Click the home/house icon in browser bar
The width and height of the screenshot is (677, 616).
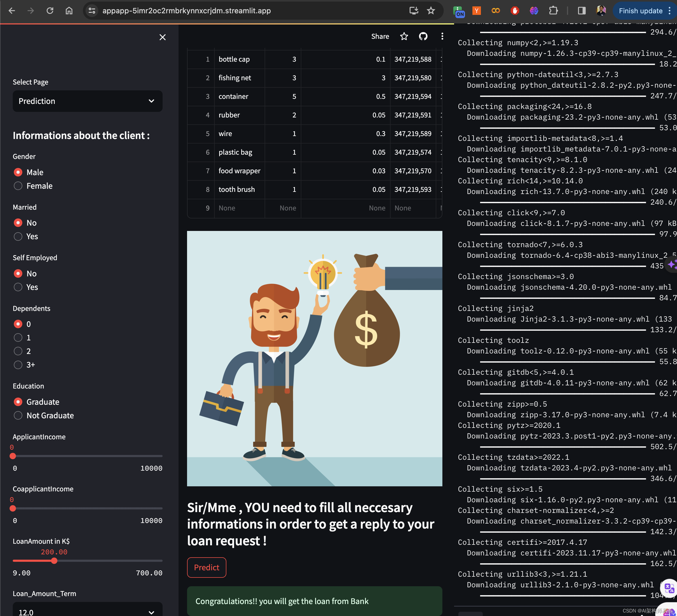click(x=69, y=11)
